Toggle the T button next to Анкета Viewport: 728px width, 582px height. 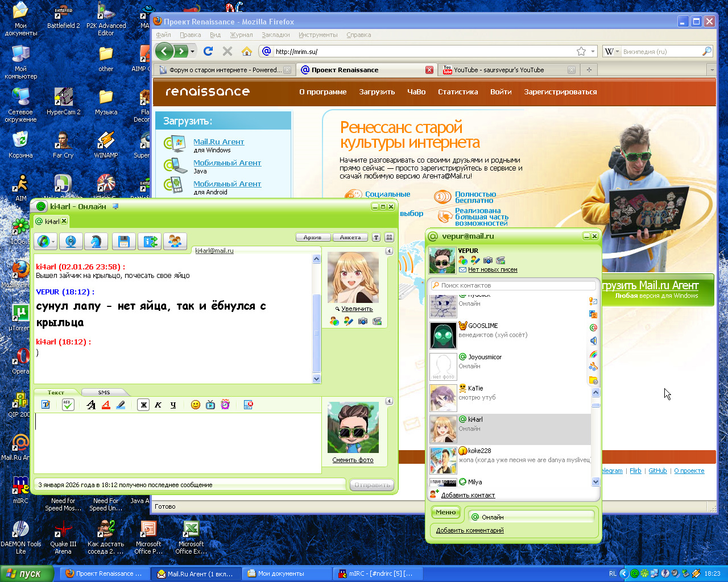(x=376, y=238)
